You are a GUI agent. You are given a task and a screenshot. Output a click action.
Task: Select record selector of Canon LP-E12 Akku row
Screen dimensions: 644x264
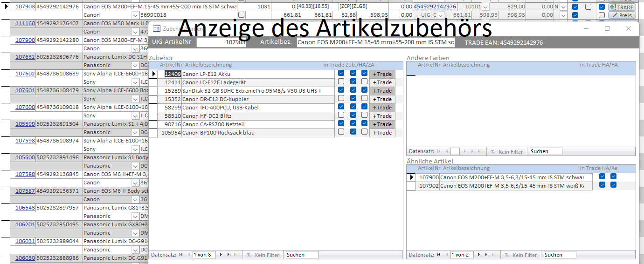pyautogui.click(x=153, y=74)
